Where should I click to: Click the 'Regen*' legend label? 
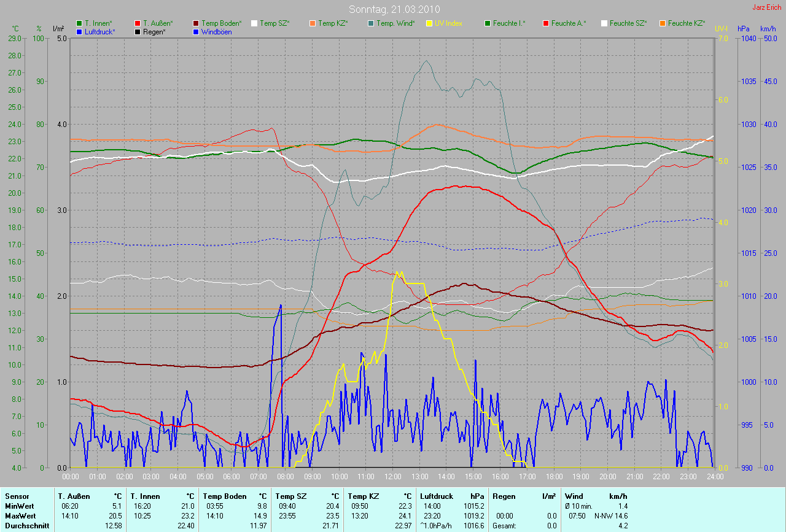point(155,32)
